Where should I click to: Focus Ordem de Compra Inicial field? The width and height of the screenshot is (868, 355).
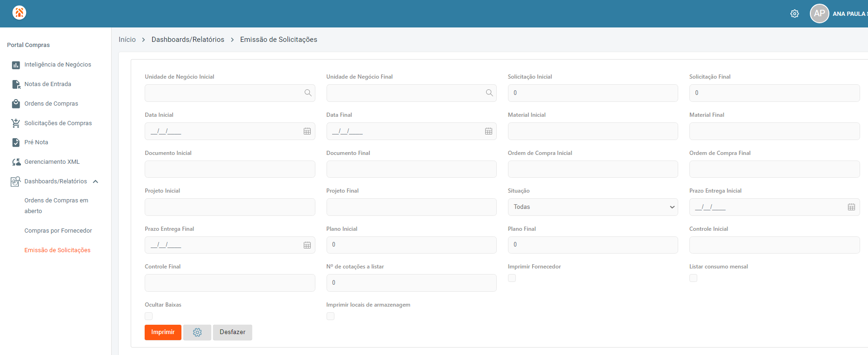tap(593, 169)
